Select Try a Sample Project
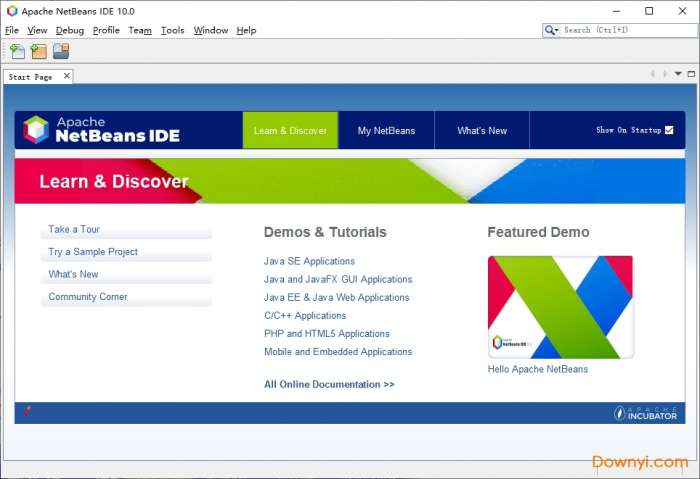The width and height of the screenshot is (700, 479). [x=93, y=252]
